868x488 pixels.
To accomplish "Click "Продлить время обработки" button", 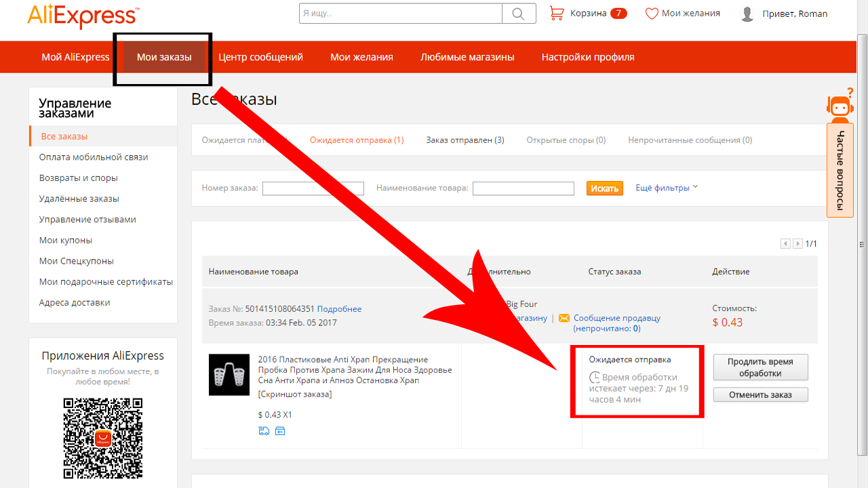I will pos(760,367).
